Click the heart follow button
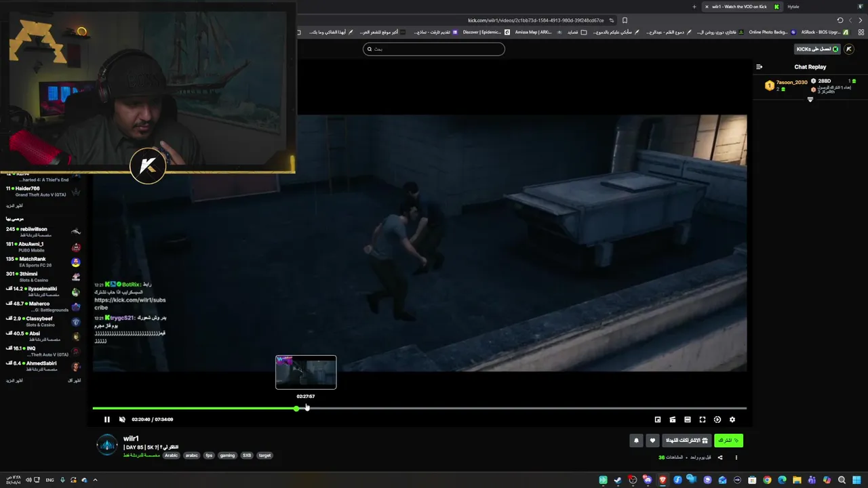The image size is (868, 488). click(652, 441)
